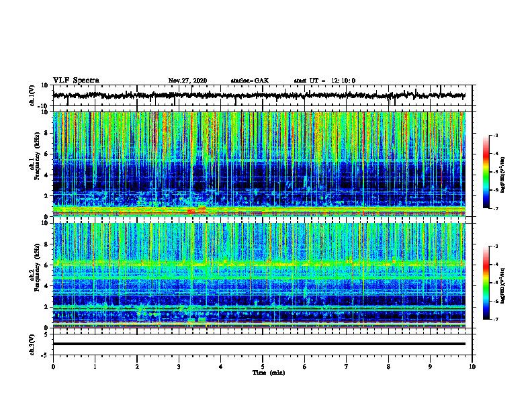Click the ch.1 spectrogram panel
This screenshot has height=411, width=532.
(x=259, y=164)
